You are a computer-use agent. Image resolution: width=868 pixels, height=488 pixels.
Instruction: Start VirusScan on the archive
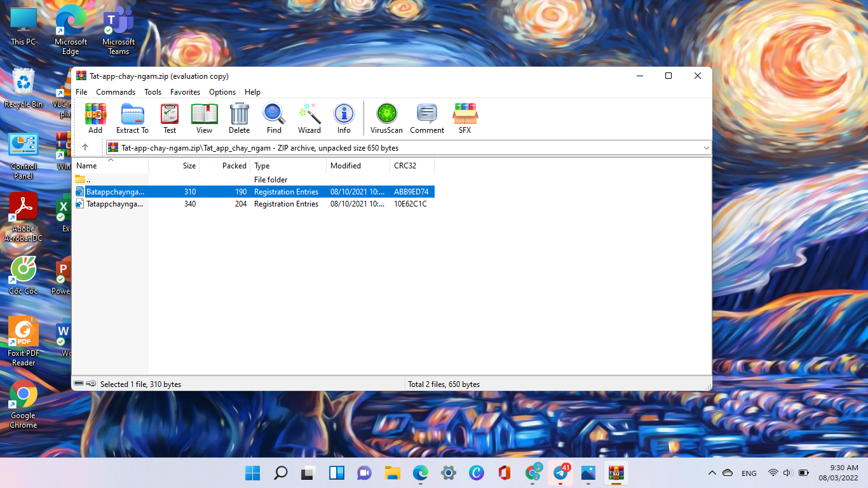386,119
